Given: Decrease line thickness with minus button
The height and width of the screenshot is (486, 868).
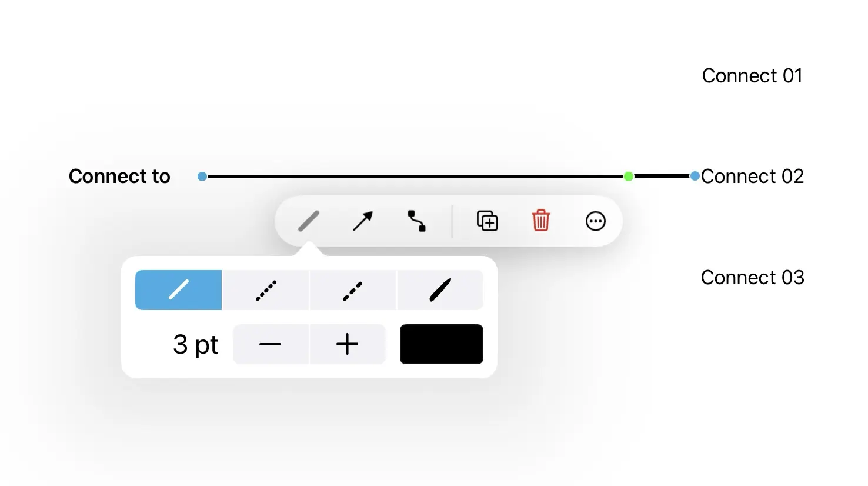Looking at the screenshot, I should (x=271, y=344).
